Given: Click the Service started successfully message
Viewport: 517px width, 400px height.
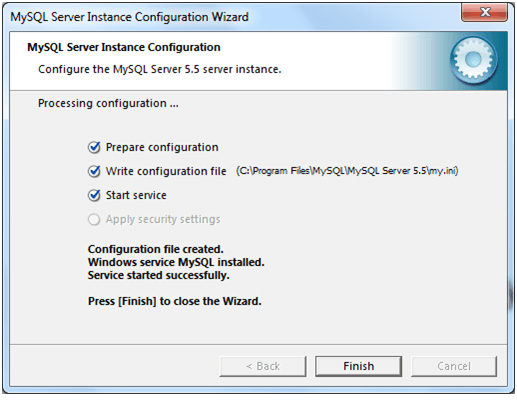Looking at the screenshot, I should pyautogui.click(x=159, y=275).
